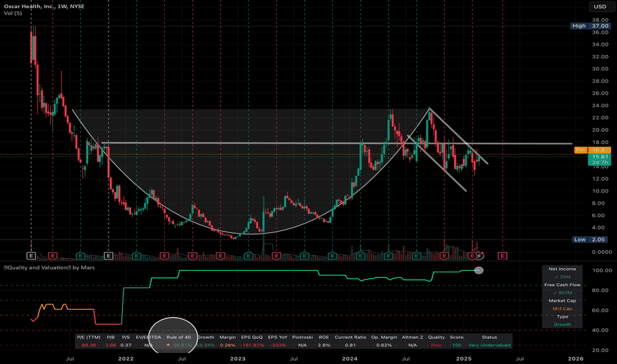Click the Rule of 40 column header
Screen dimensions: 617x364
tap(178, 338)
